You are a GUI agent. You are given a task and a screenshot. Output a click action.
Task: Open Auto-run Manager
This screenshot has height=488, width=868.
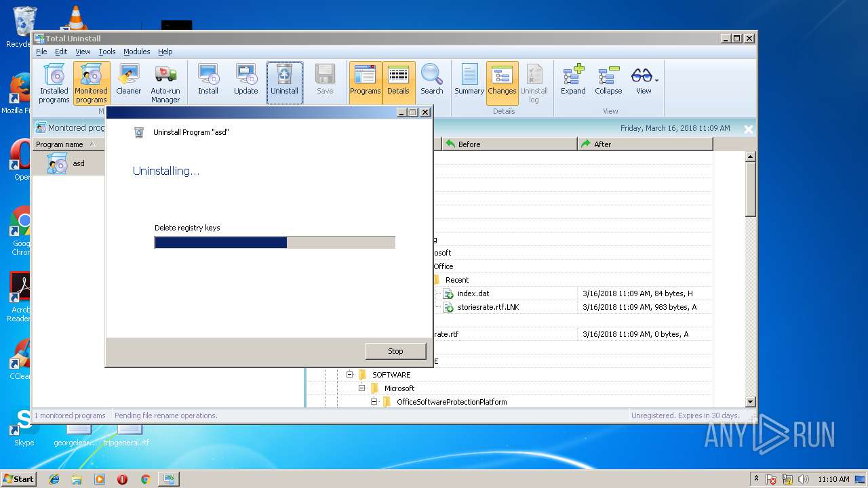[165, 83]
